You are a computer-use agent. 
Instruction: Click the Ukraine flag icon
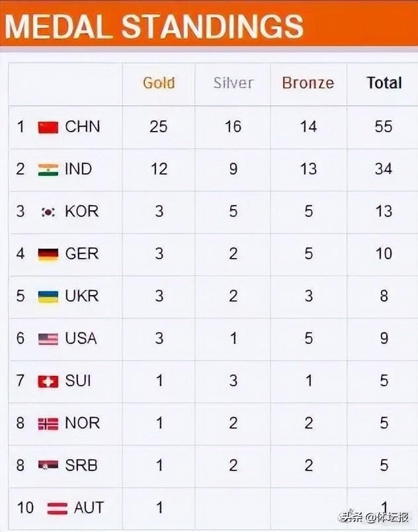tap(48, 296)
